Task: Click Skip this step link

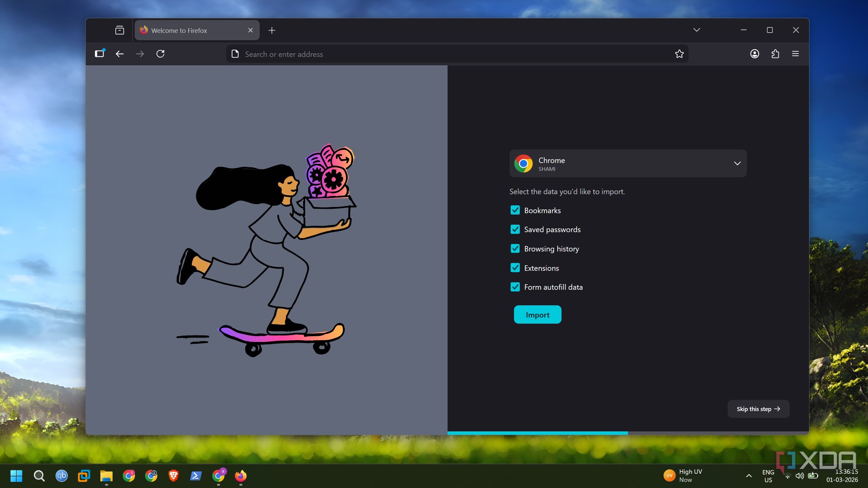Action: tap(758, 409)
